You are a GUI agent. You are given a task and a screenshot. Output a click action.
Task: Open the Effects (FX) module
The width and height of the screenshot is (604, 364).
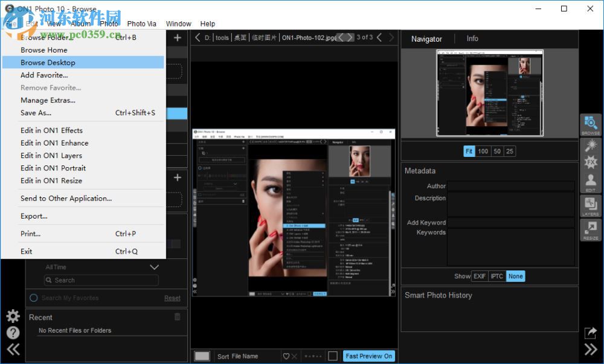pyautogui.click(x=591, y=161)
